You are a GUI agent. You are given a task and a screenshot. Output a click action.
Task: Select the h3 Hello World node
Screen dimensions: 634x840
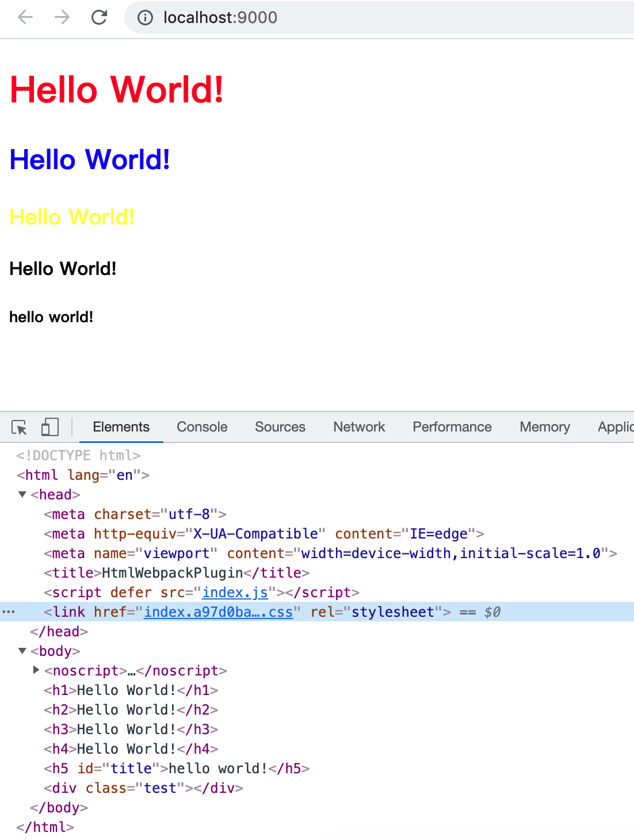(131, 729)
